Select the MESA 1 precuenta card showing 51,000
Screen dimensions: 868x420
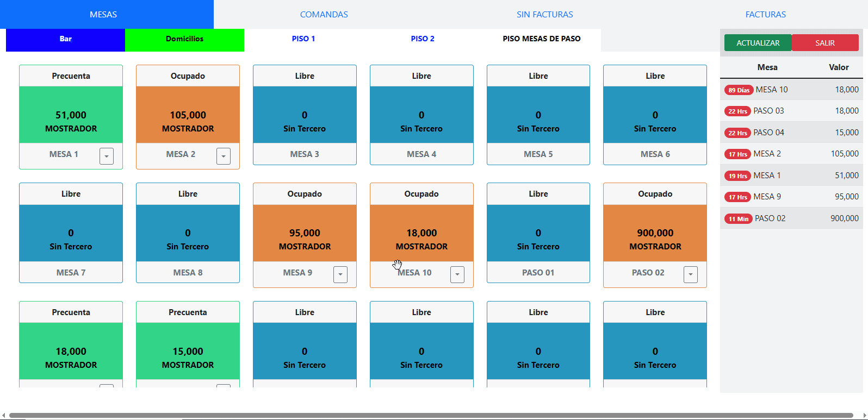(71, 115)
